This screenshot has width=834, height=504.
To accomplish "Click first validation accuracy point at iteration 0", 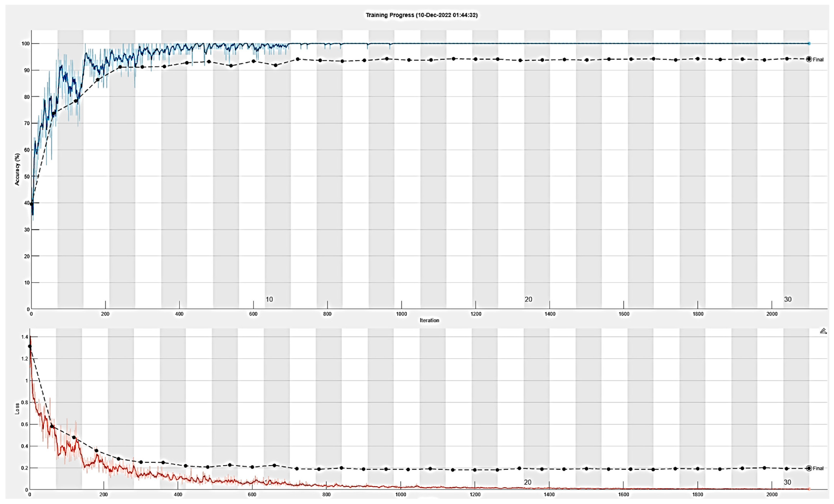I will tap(31, 204).
